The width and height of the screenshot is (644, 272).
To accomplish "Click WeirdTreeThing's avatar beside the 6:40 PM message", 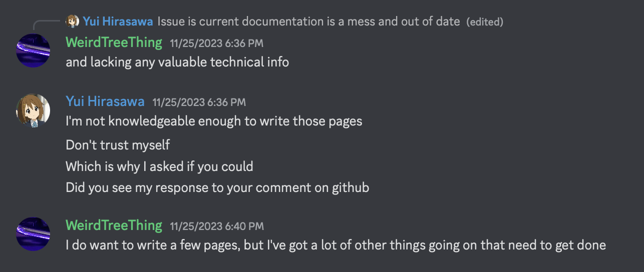I will (33, 233).
